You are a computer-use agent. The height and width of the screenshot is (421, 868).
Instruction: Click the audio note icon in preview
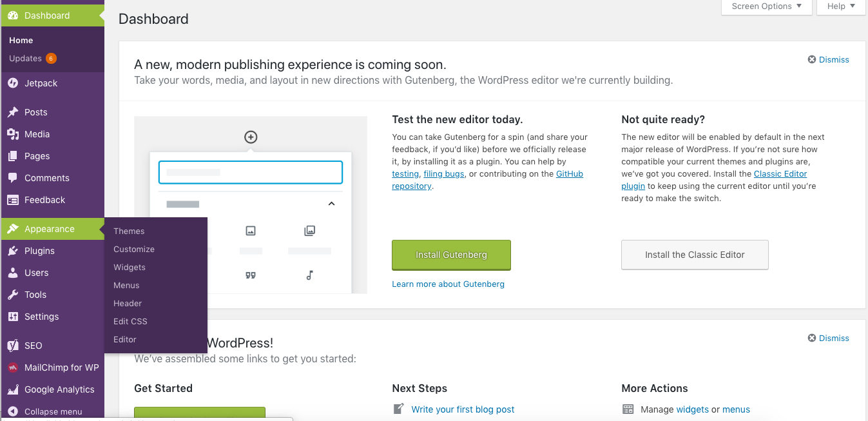[x=309, y=275]
